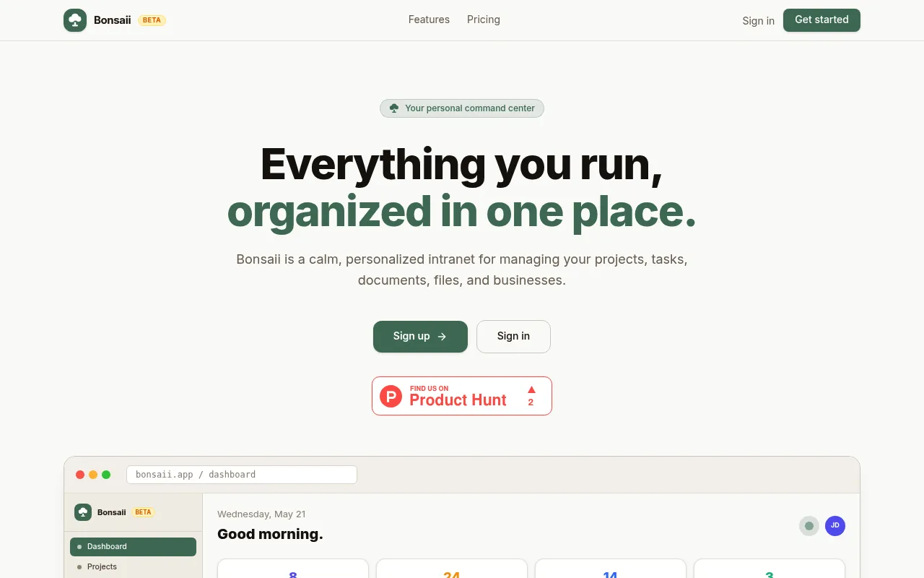
Task: Click the Wednesday, May 21 date text
Action: 261,514
